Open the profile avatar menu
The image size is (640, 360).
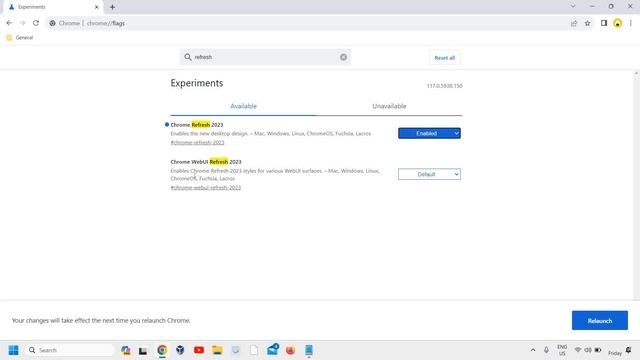pyautogui.click(x=618, y=23)
